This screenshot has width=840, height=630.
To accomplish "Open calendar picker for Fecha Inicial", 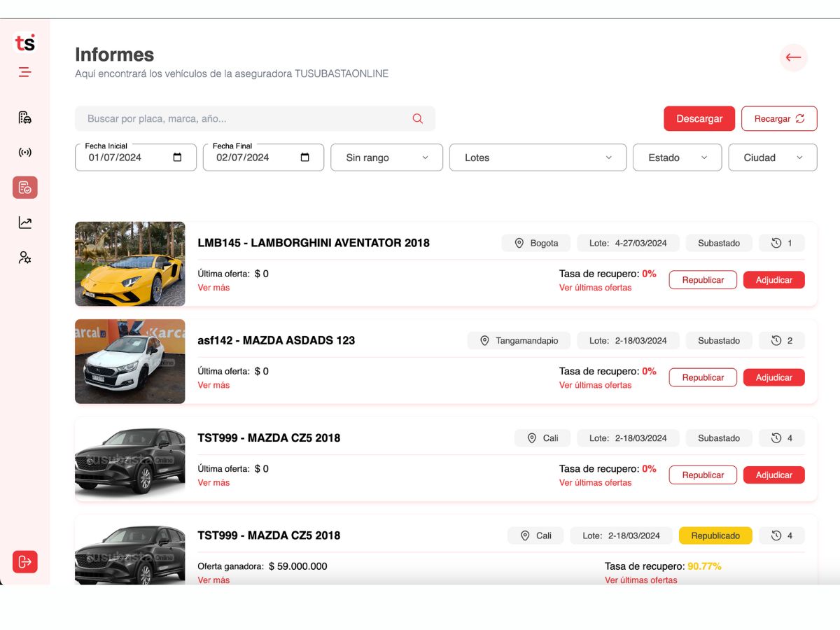I will pyautogui.click(x=177, y=157).
